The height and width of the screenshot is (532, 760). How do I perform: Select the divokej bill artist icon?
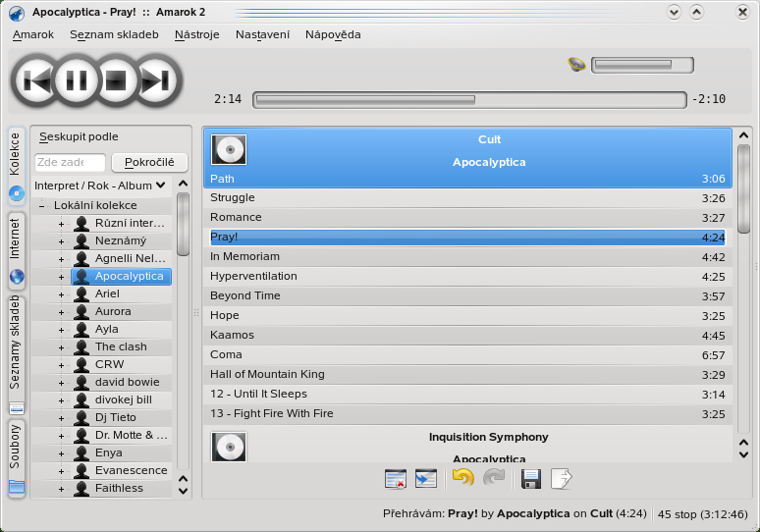coord(81,399)
